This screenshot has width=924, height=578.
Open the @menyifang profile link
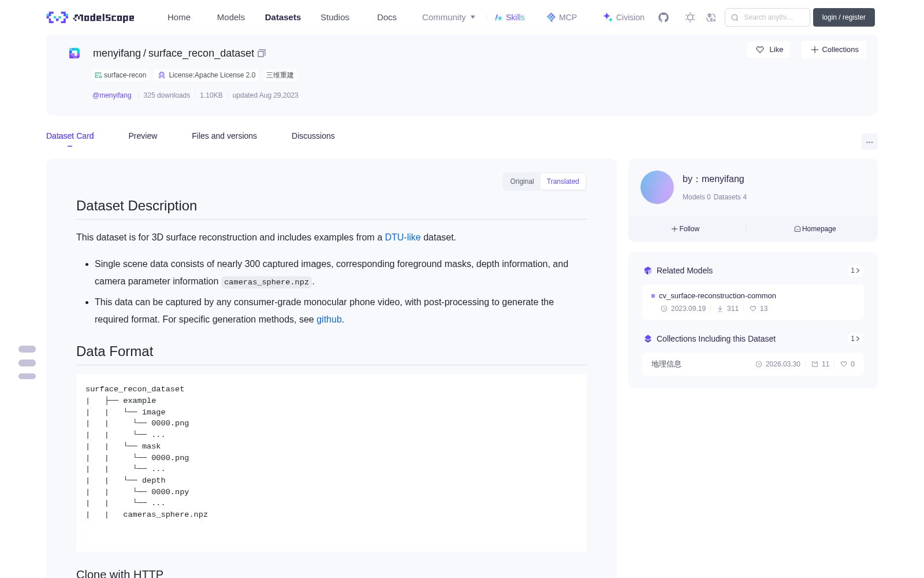point(112,95)
